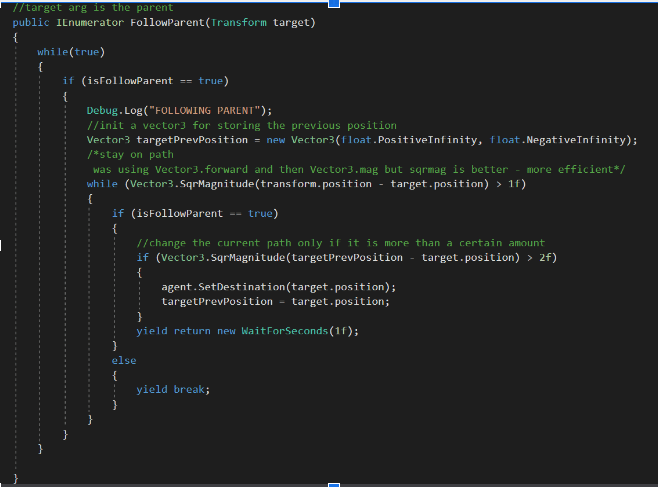Click float.NegativeInfinity in the Vector3 constructor
658x487 pixels.
(558, 140)
